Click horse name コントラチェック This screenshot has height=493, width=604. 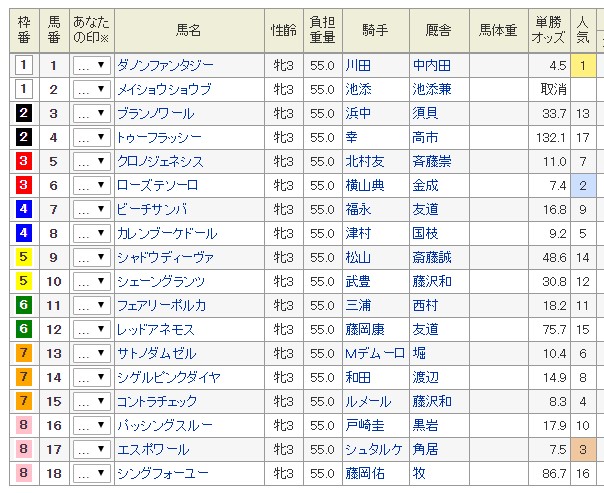click(158, 401)
